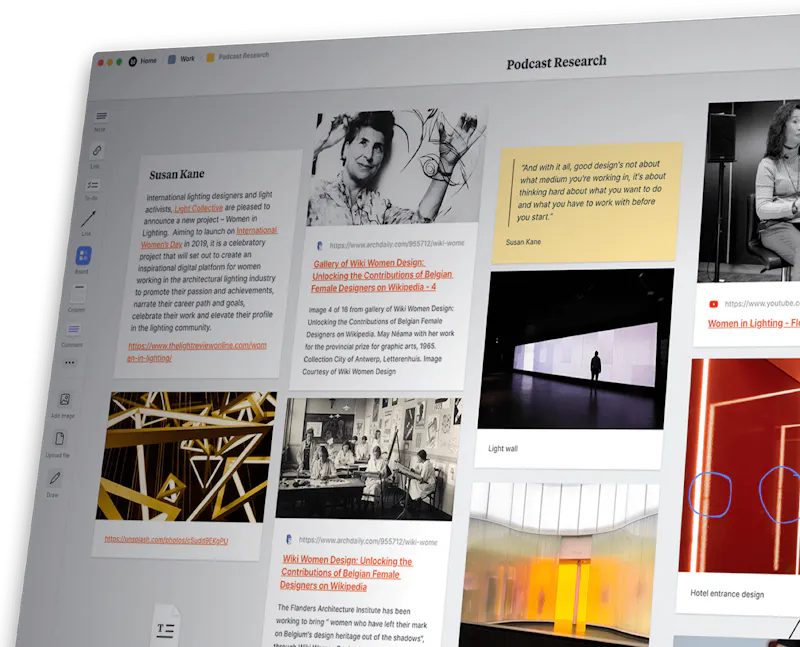Select the To-do tool

click(x=91, y=182)
